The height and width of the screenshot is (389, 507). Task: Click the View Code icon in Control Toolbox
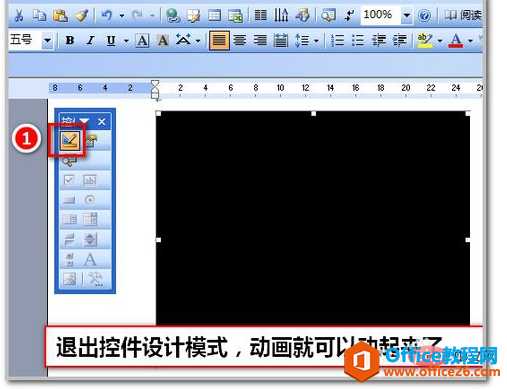(69, 161)
